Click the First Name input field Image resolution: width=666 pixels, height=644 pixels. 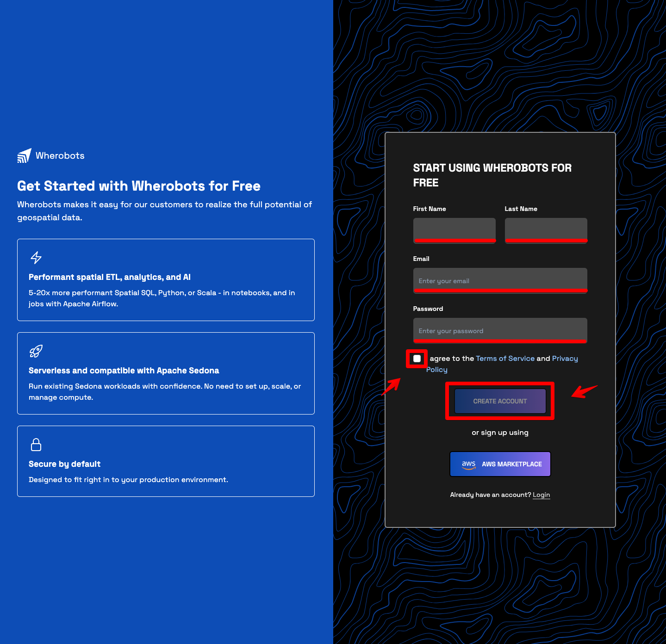pyautogui.click(x=454, y=230)
